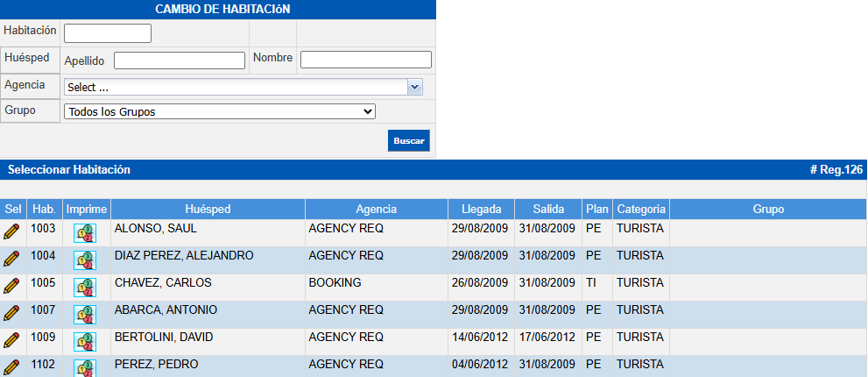Click the pencil edit icon for room 1003

[11, 232]
